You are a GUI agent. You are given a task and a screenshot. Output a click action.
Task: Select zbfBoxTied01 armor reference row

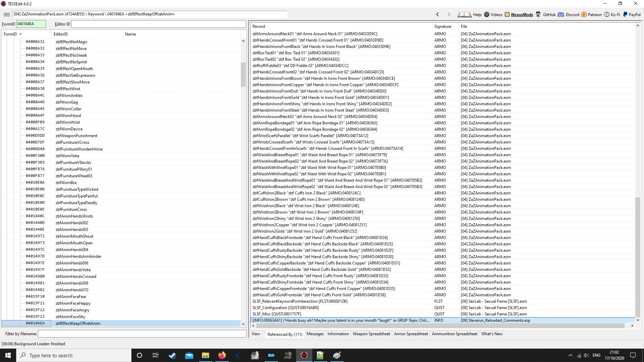(443, 53)
